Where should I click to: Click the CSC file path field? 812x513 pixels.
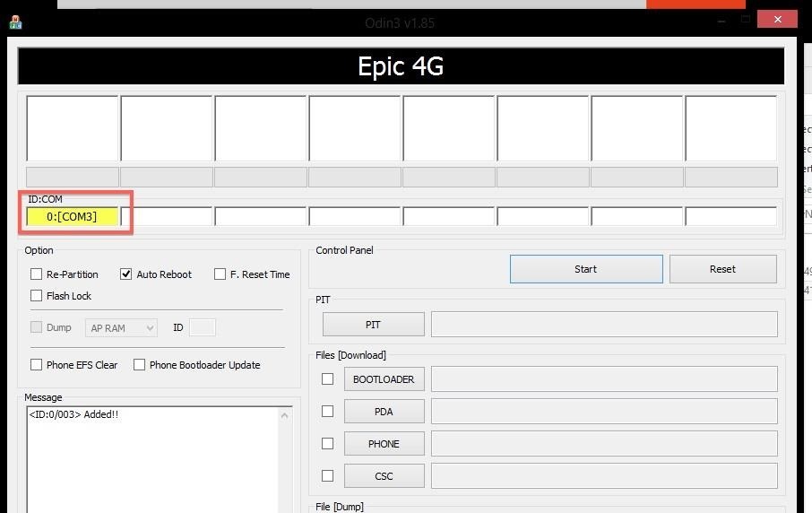click(x=604, y=475)
